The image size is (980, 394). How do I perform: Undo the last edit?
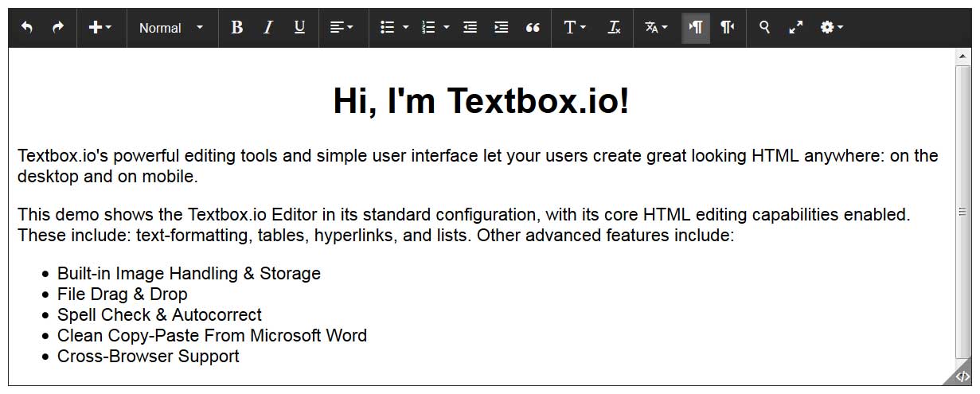27,27
